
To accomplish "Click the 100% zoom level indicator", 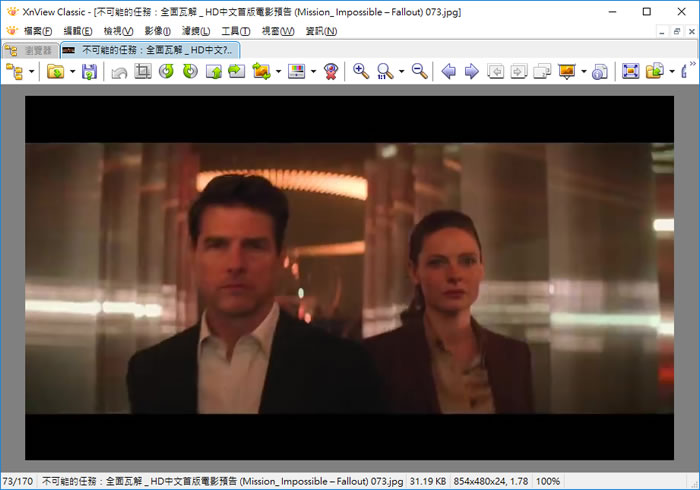I will click(x=548, y=482).
